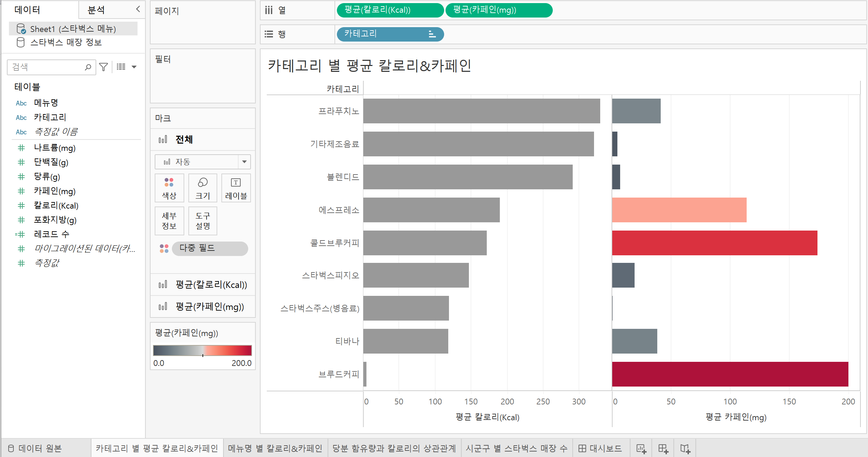Click the chart title 카테고리 별 평균 칼로리&카페인
This screenshot has height=457, width=868.
[x=370, y=65]
